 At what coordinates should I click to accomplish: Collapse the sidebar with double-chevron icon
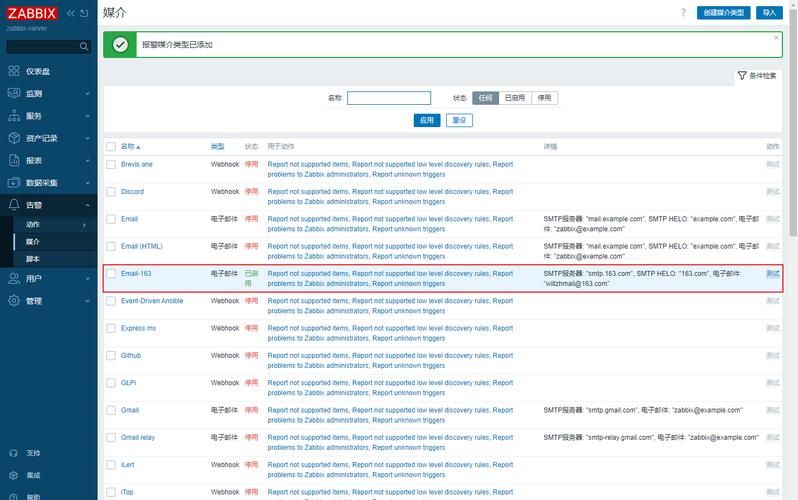(71, 13)
